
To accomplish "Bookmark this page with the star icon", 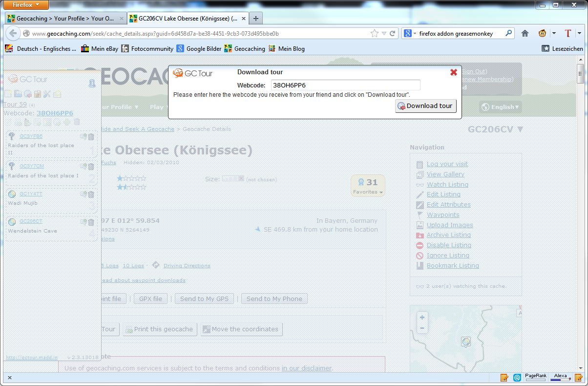I will (x=375, y=34).
